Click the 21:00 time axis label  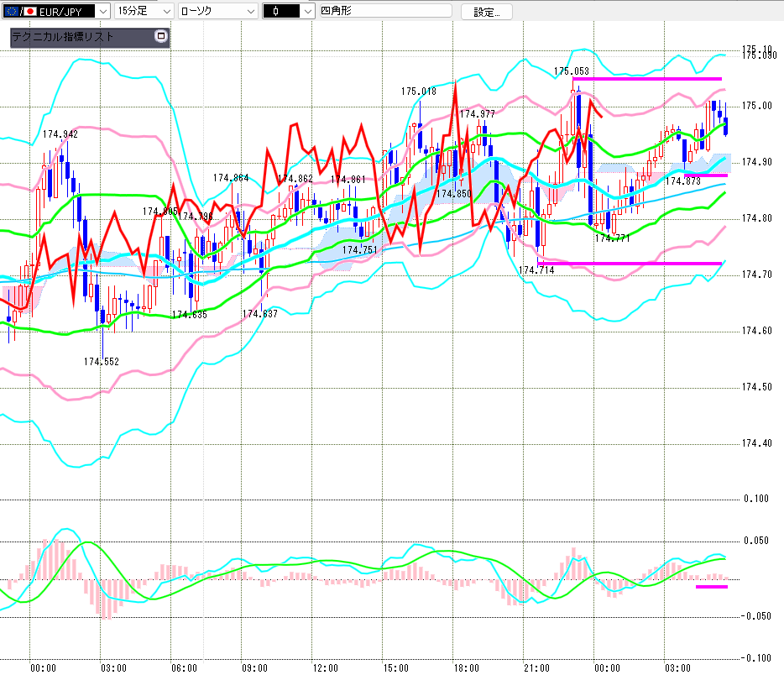pyautogui.click(x=536, y=668)
